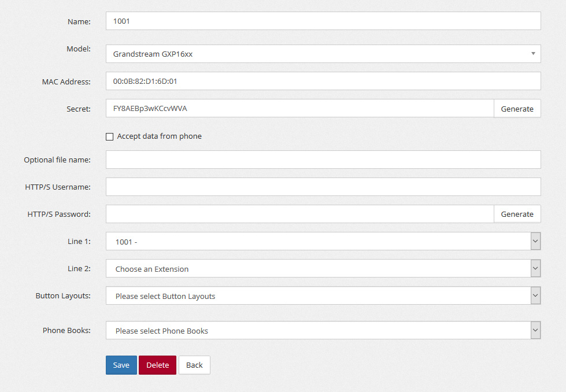566x392 pixels.
Task: Generate an HTTP/S Password
Action: click(x=517, y=213)
